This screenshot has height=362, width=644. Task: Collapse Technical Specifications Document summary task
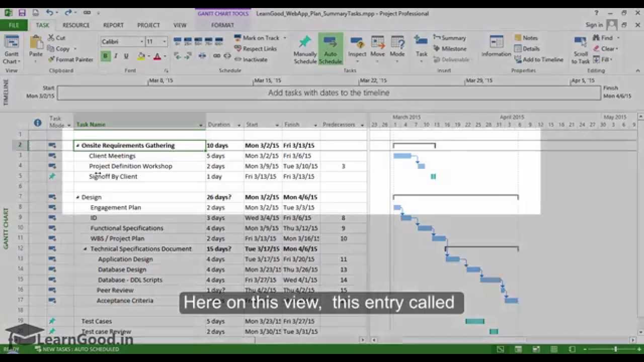tap(85, 249)
